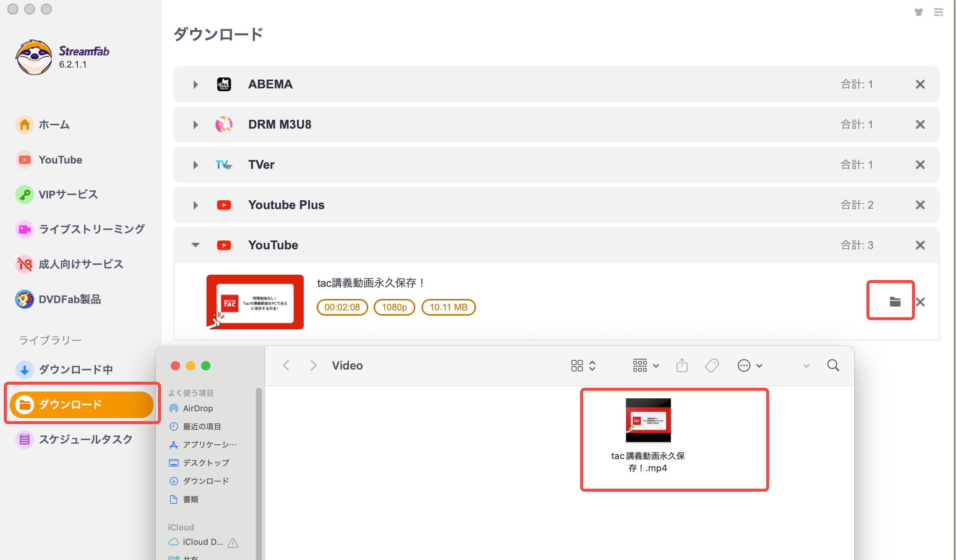Image resolution: width=956 pixels, height=560 pixels.
Task: Open iCloud Drive in Finder sidebar
Action: [x=197, y=542]
